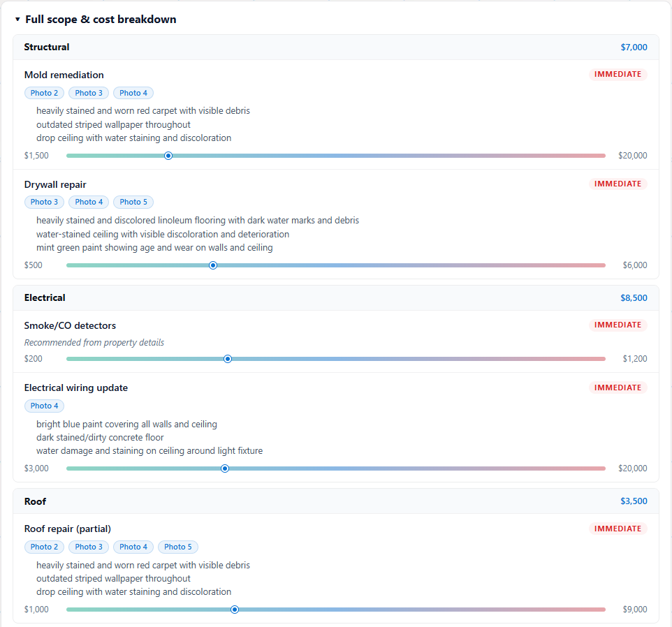
Task: Open Photo 4 under Mold remediation
Action: (x=133, y=93)
